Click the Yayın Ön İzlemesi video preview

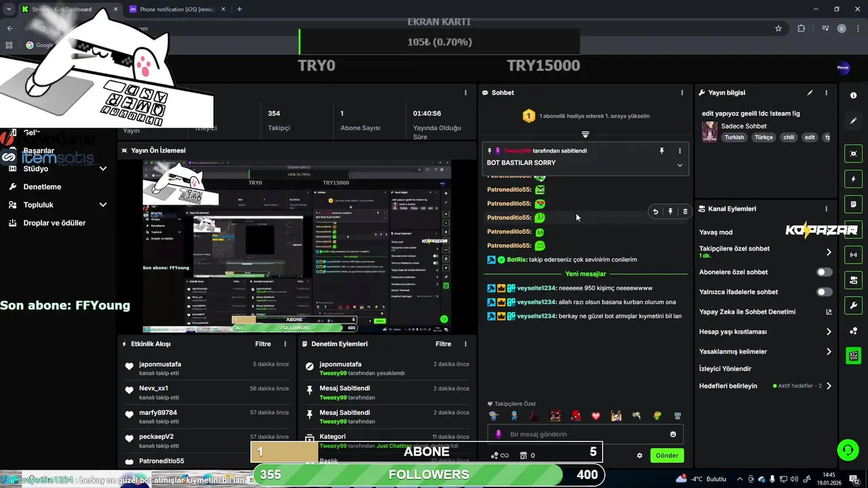pos(296,247)
